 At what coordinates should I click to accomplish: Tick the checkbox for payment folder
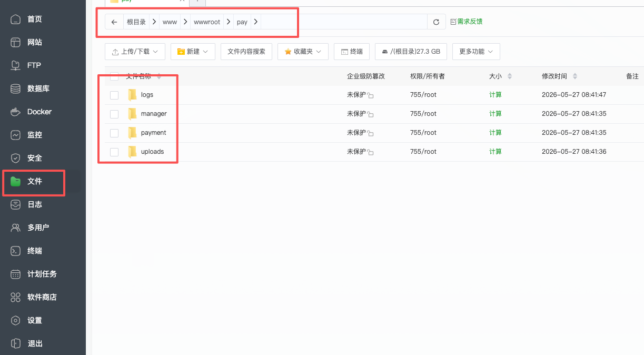(114, 133)
